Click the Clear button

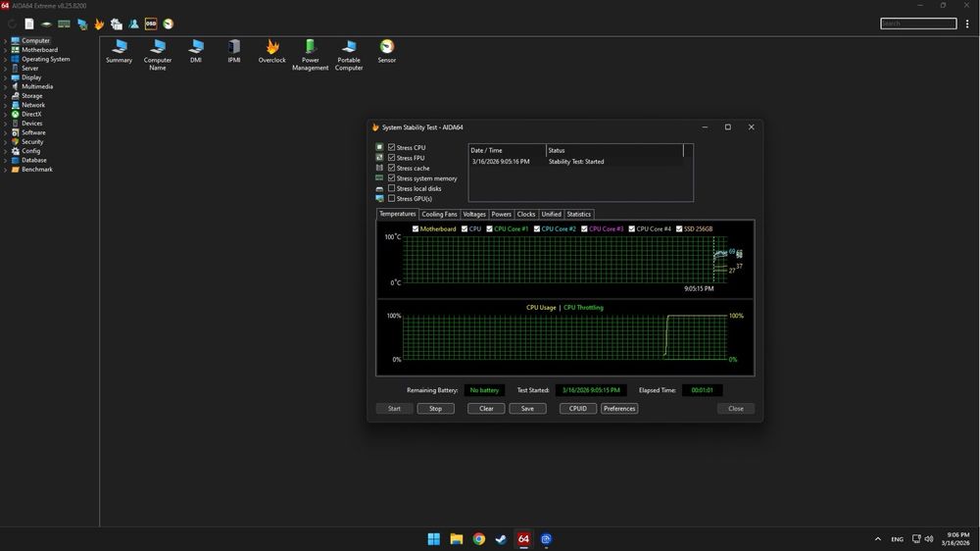click(x=486, y=409)
